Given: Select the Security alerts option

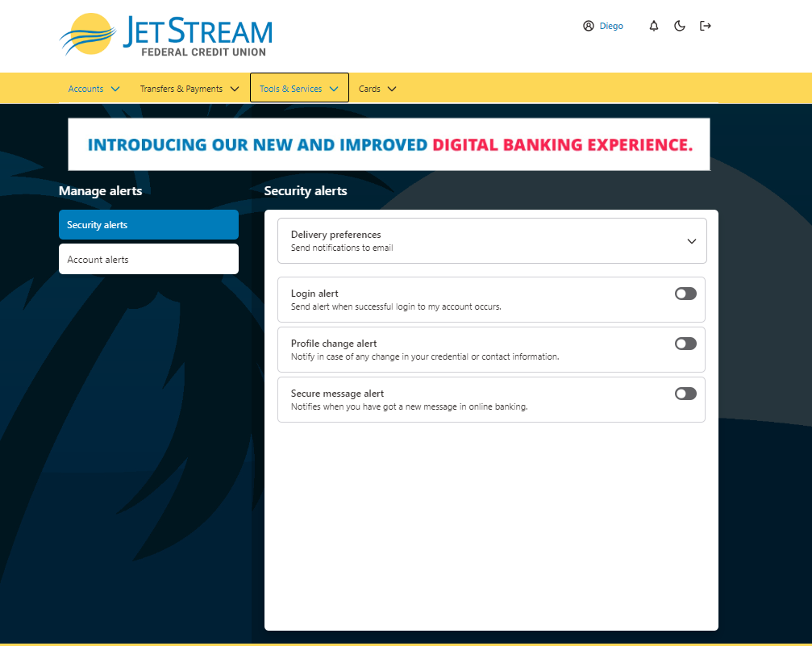Looking at the screenshot, I should [148, 224].
